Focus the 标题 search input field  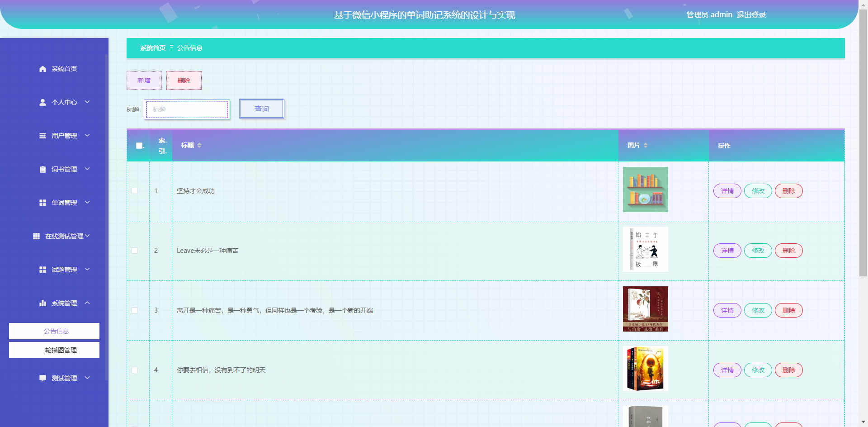tap(187, 109)
